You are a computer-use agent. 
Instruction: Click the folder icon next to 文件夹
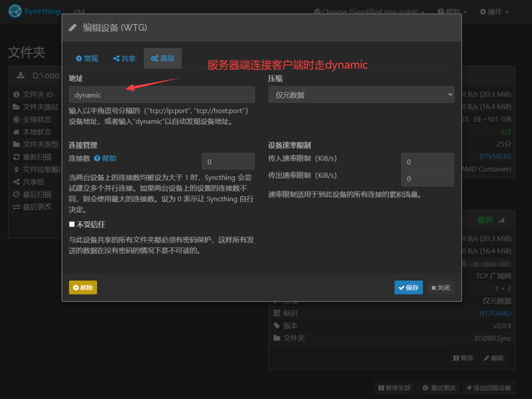276,338
